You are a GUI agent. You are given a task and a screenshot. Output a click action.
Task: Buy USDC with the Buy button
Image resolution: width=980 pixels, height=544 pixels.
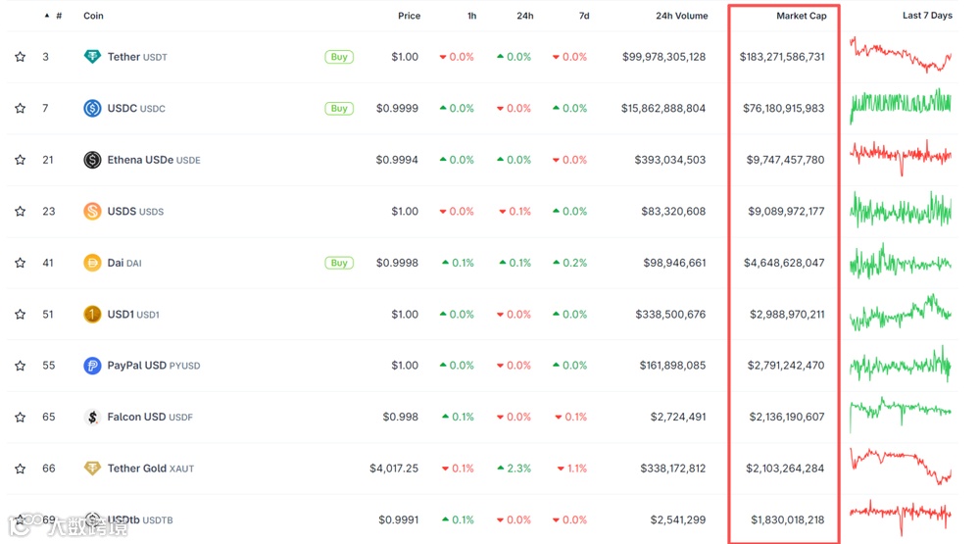pyautogui.click(x=339, y=108)
